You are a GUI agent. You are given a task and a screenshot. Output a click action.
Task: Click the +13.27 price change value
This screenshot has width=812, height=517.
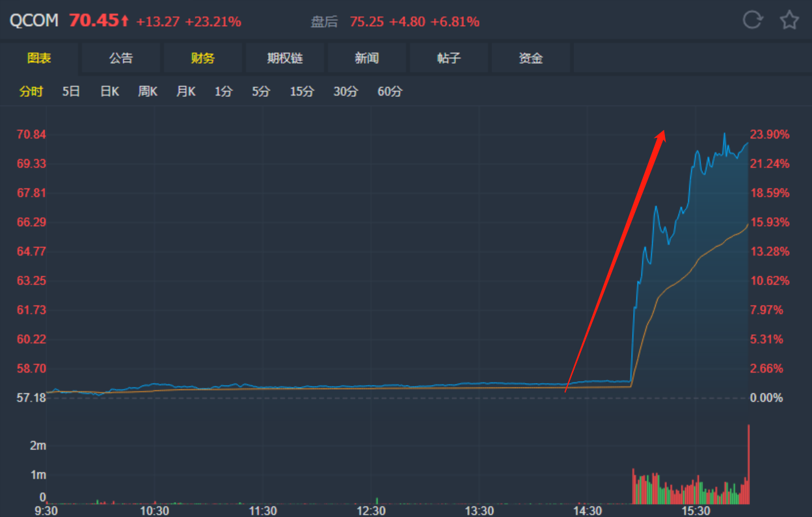(x=157, y=21)
